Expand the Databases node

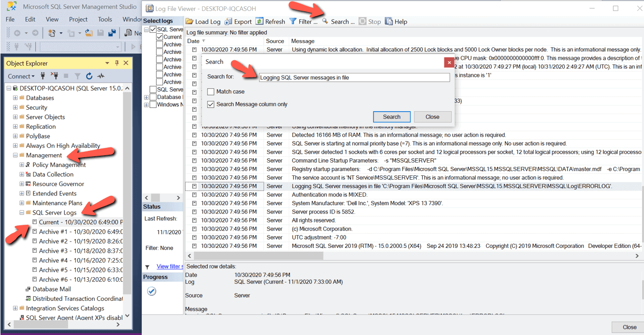(x=15, y=97)
